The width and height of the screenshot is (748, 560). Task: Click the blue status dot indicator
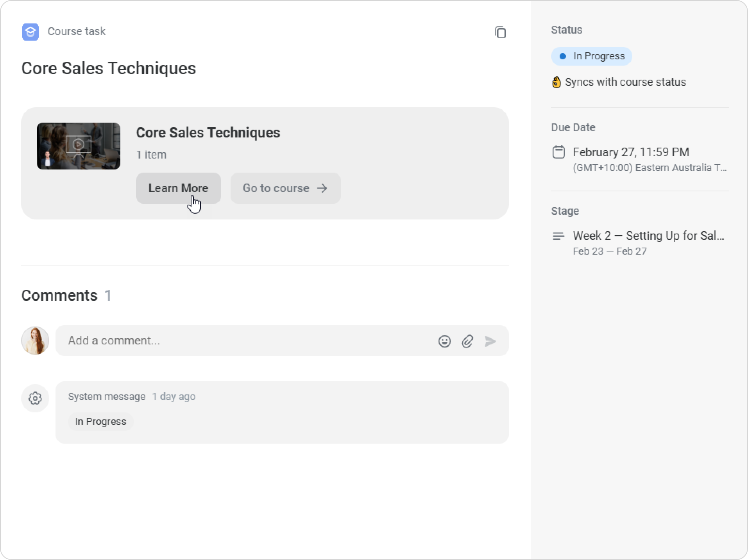(x=563, y=56)
